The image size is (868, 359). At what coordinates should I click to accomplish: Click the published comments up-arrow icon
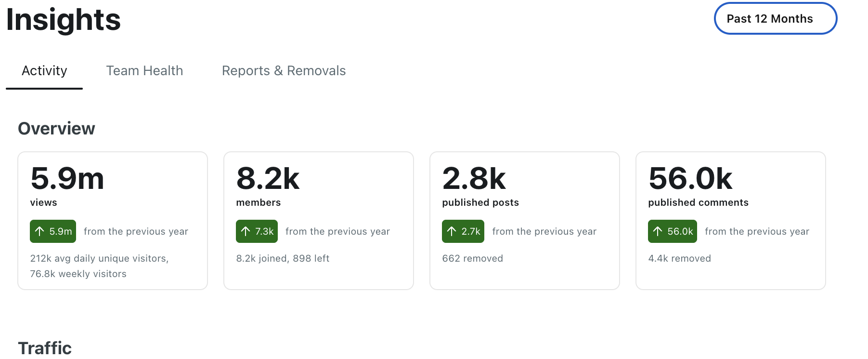click(x=658, y=231)
